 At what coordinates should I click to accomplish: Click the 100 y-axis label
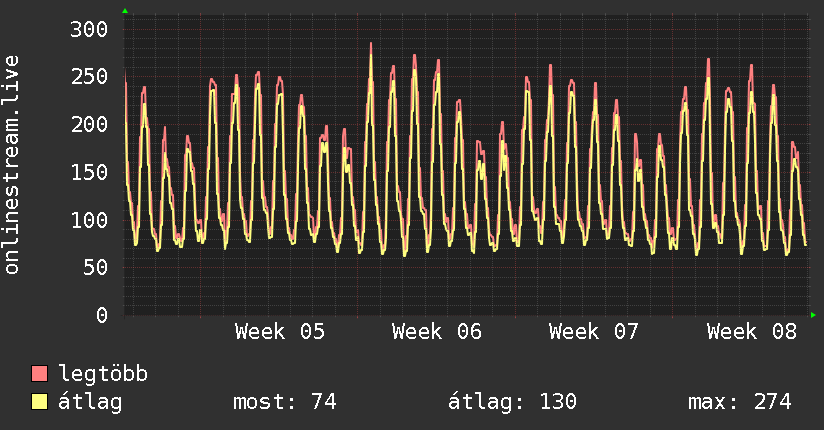(89, 220)
